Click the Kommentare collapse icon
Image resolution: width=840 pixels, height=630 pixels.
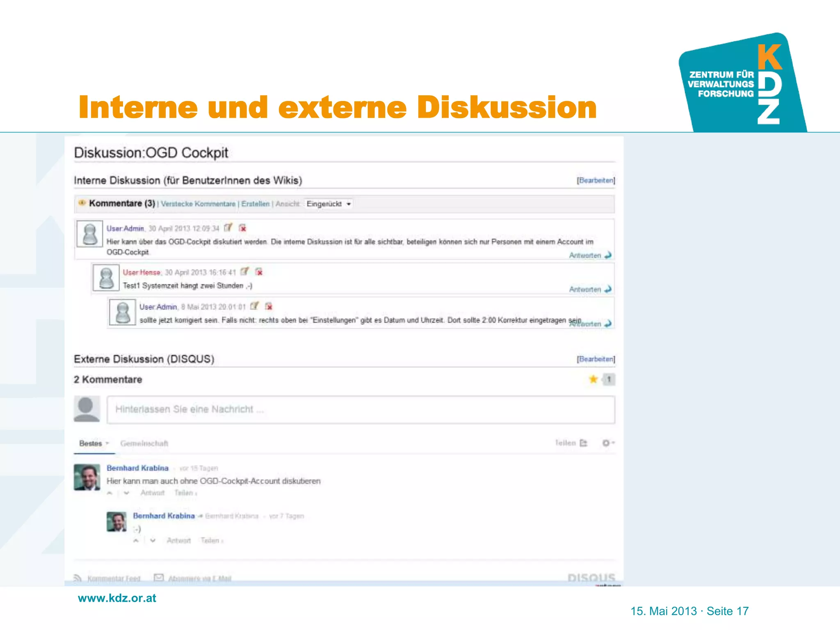[82, 203]
